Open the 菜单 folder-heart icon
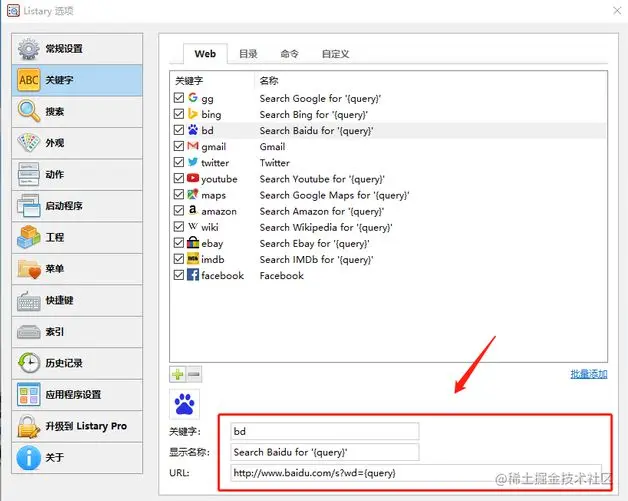The width and height of the screenshot is (628, 501). (x=28, y=269)
